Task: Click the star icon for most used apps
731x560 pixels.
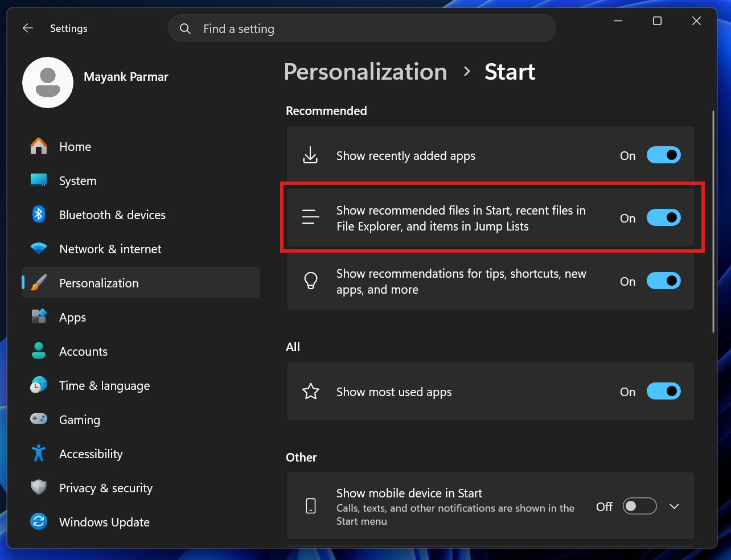Action: 311,392
